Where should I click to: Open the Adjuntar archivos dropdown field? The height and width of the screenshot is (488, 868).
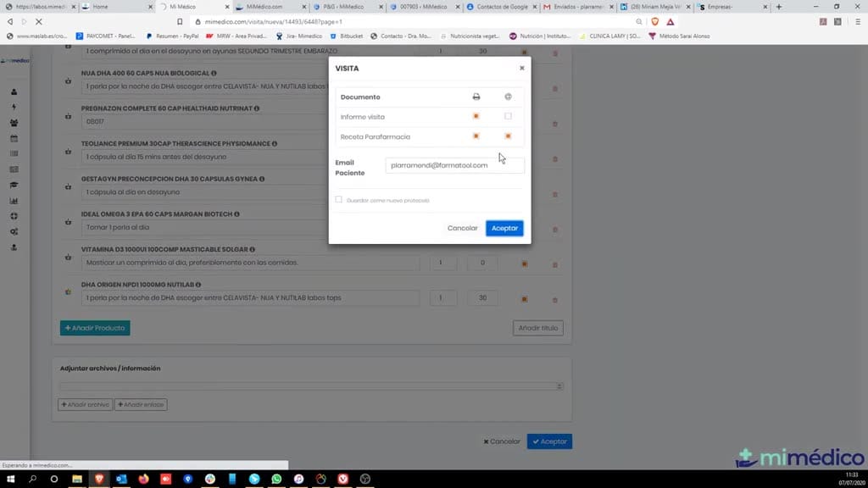(312, 386)
